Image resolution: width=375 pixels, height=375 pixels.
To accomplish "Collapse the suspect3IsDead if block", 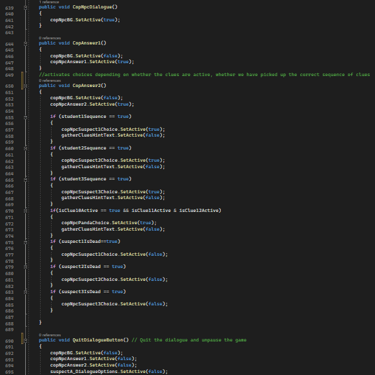I will click(25, 292).
